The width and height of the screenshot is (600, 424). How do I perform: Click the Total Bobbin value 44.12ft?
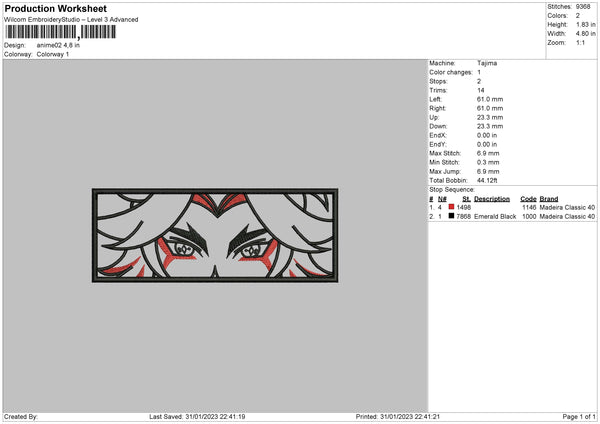coord(487,181)
